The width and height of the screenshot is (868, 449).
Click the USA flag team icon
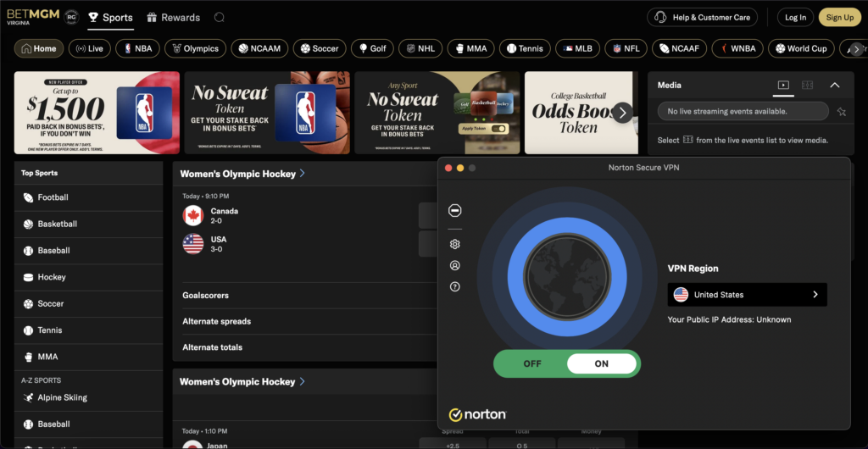coord(193,244)
